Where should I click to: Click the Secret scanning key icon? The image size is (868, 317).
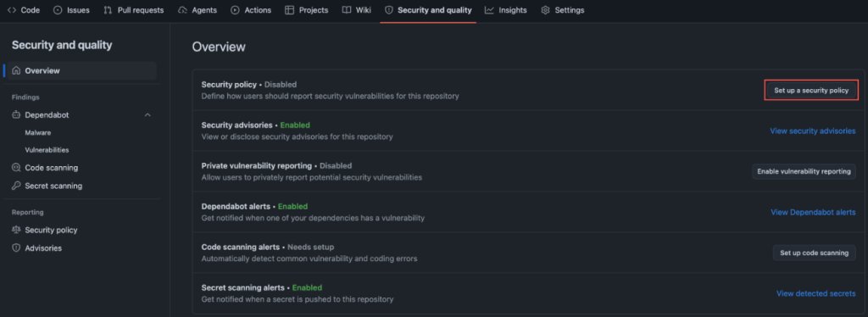click(x=16, y=186)
